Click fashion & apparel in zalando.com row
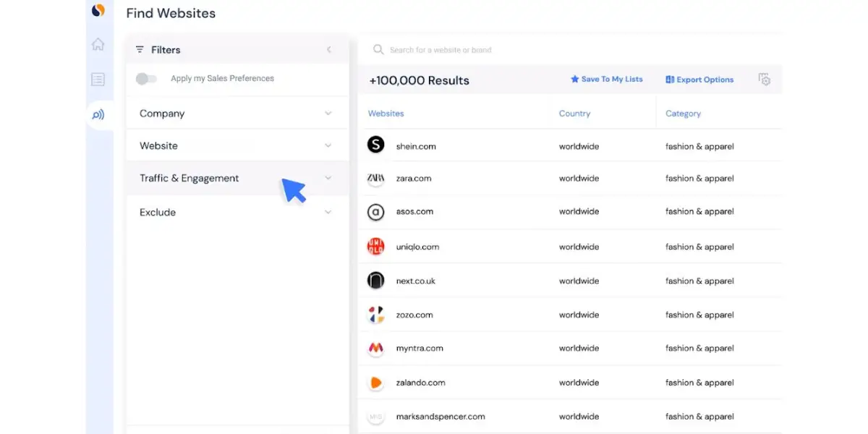868x434 pixels. tap(699, 383)
